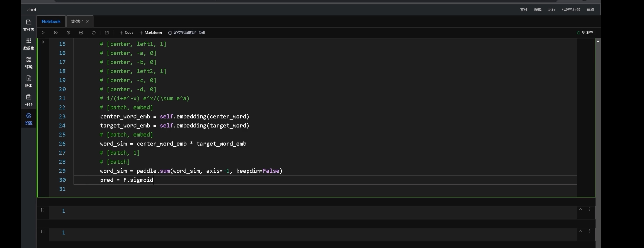Screen dimensions: 644x248
Task: Click the scrollbar up arrow of the code cell
Action: [598, 41]
